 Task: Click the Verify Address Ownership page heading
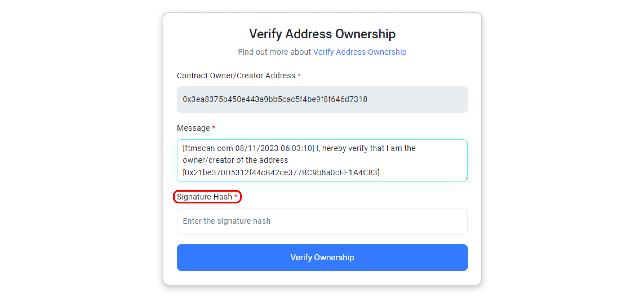[322, 34]
